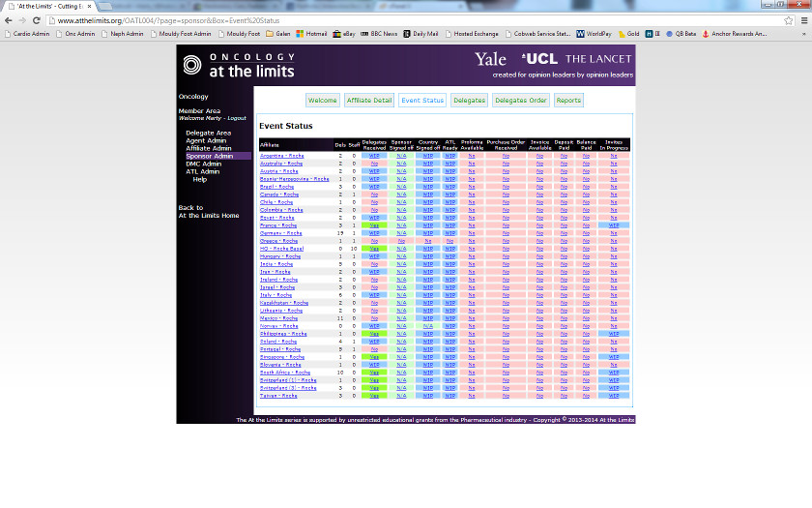Open the Argentina - Roche affiliate link
Image resolution: width=812 pixels, height=508 pixels.
pos(281,156)
